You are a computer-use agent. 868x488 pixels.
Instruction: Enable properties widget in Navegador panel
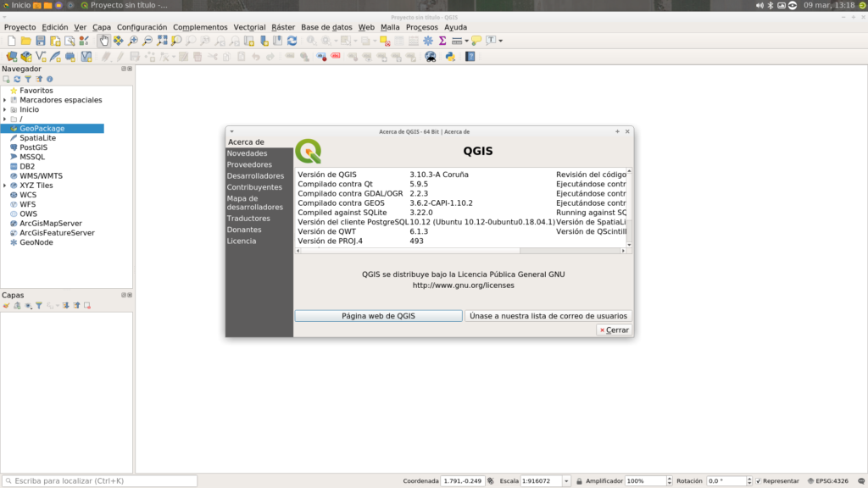(x=49, y=79)
